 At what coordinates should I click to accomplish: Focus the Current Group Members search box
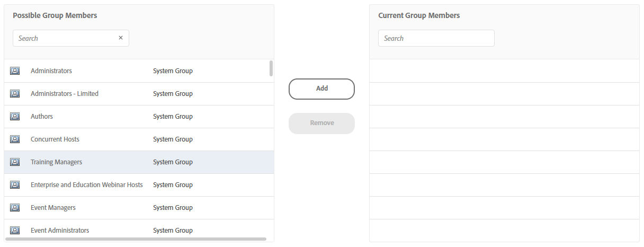[436, 38]
